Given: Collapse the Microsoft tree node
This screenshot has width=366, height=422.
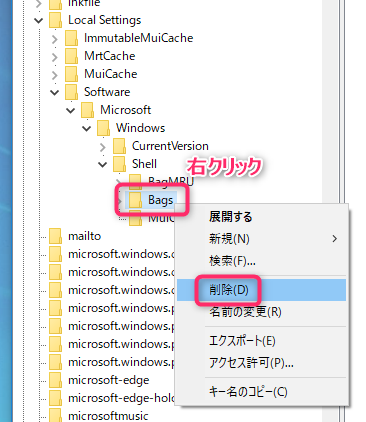Looking at the screenshot, I should click(x=71, y=111).
